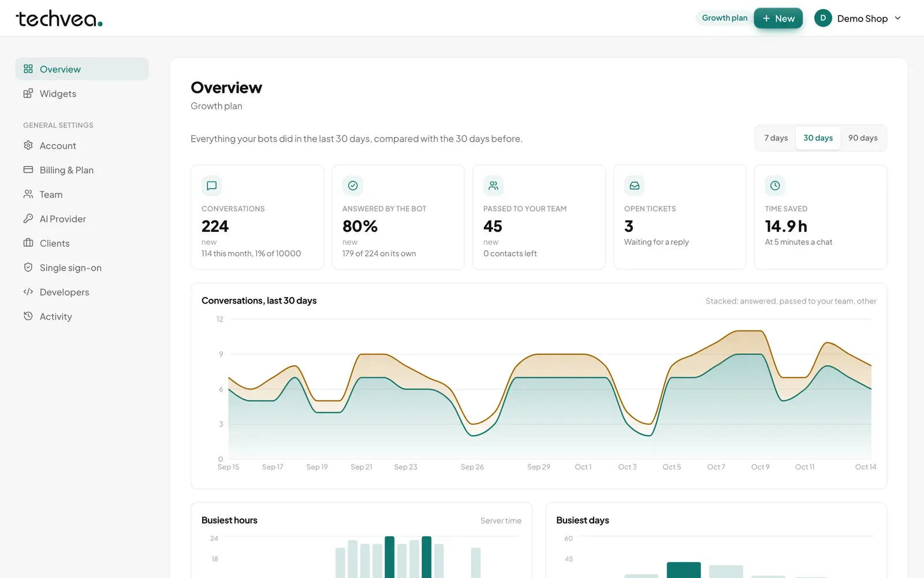Screen dimensions: 924x578
Task: Click the "Sep 26" chart axis label
Action: [472, 467]
